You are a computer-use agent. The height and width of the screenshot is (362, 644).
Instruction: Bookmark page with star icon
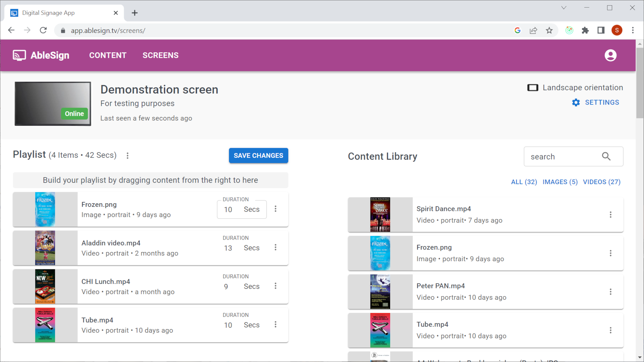click(x=549, y=31)
